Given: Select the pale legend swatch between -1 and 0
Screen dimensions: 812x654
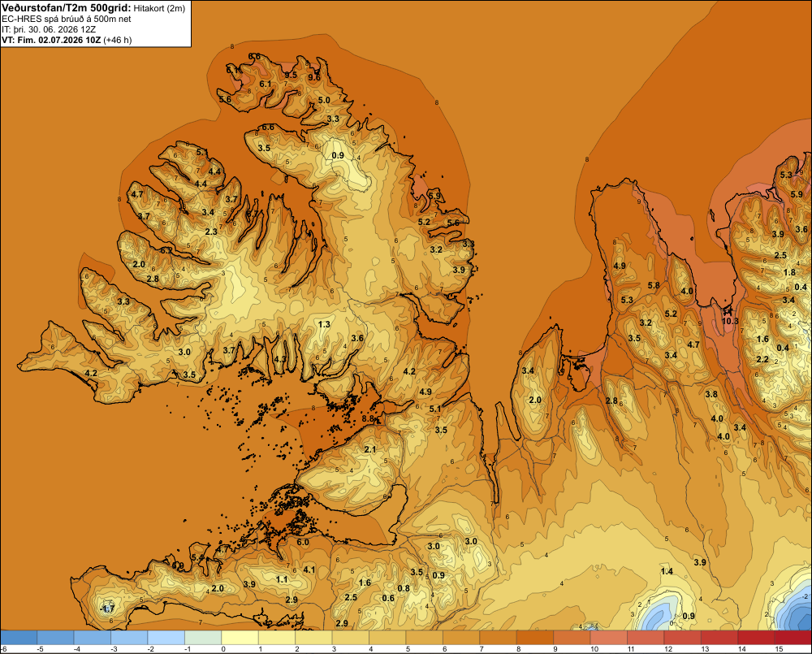Looking at the screenshot, I should pyautogui.click(x=204, y=638).
